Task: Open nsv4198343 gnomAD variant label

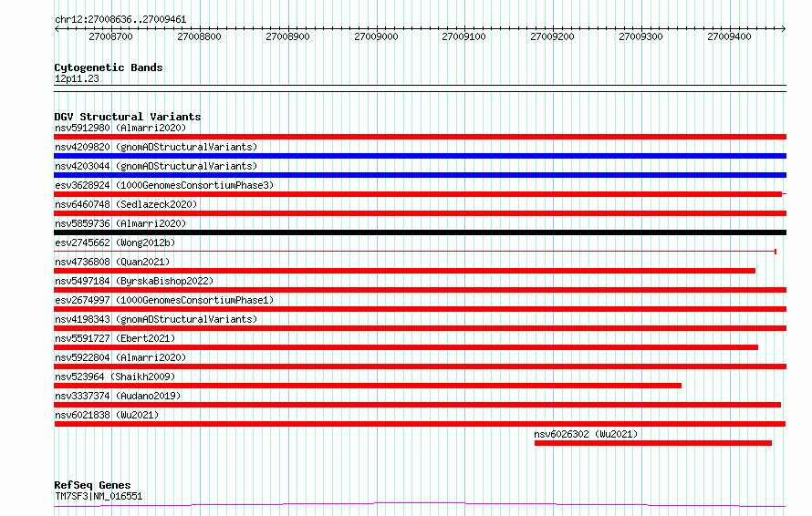Action: tap(156, 319)
